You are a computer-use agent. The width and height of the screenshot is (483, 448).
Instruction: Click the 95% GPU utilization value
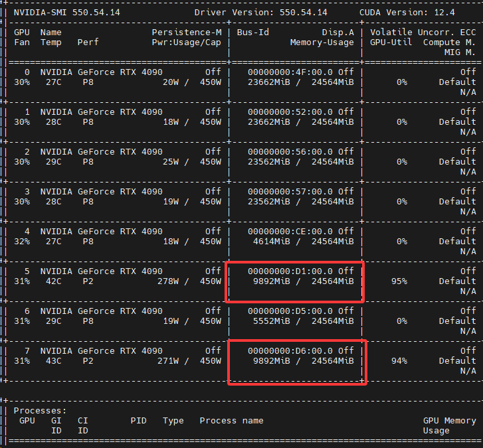(399, 281)
